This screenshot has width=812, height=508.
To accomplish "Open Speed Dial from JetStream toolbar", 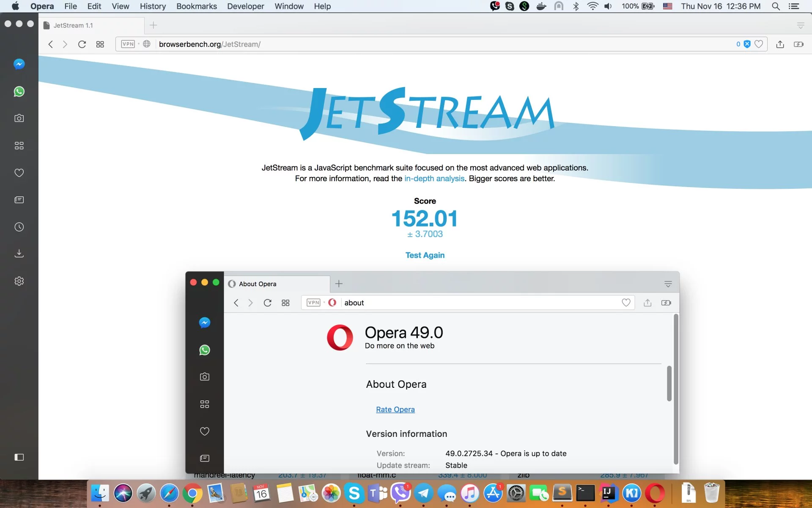I will tap(100, 44).
